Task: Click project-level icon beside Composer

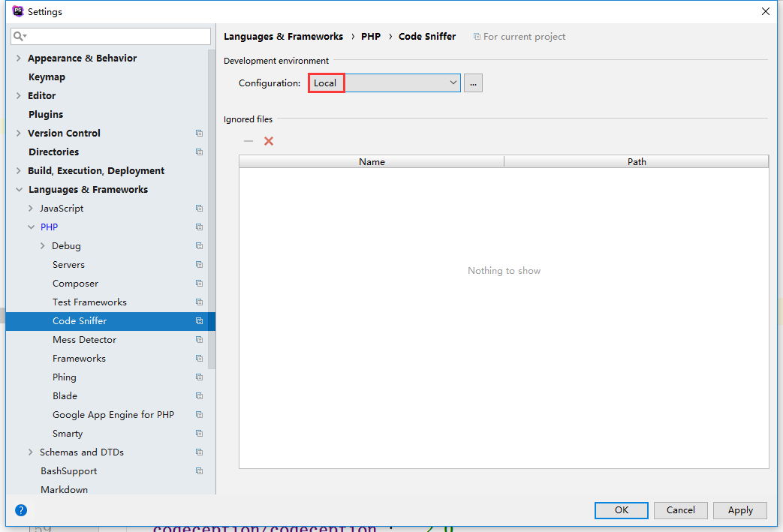Action: pos(199,284)
